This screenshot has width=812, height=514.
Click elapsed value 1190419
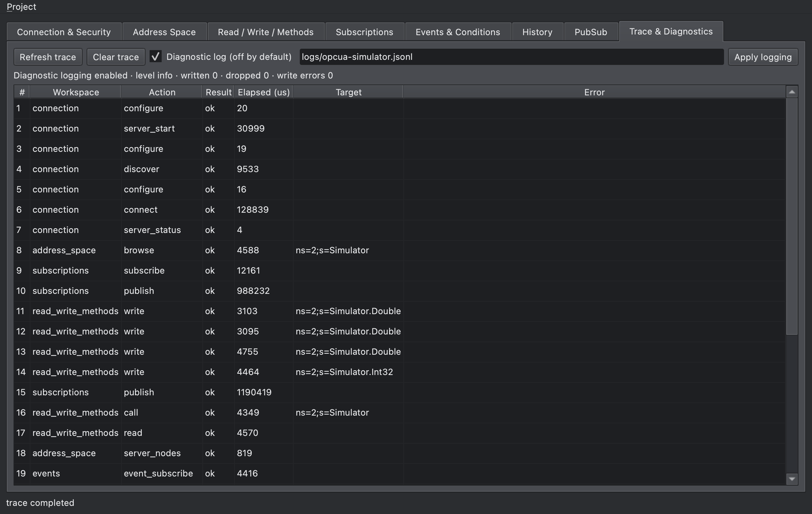point(254,392)
